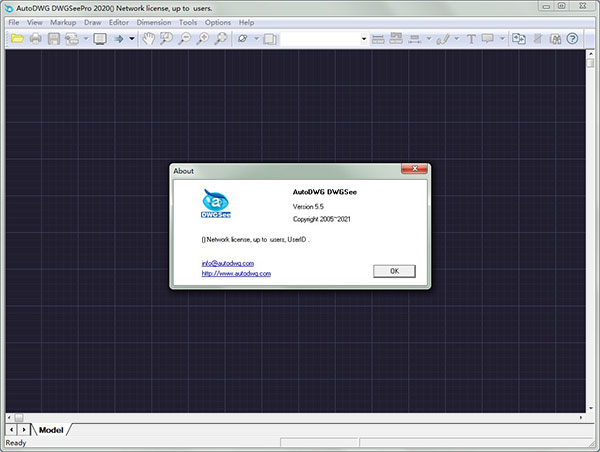The height and width of the screenshot is (452, 600).
Task: Click the Zoom out magnifier icon
Action: point(185,39)
